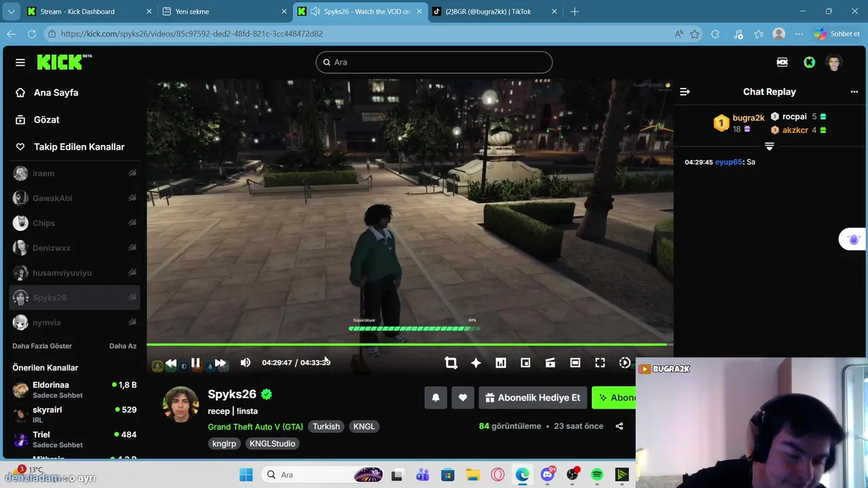Image resolution: width=868 pixels, height=488 pixels.
Task: Open Spyks26 channel avatar
Action: click(x=180, y=404)
